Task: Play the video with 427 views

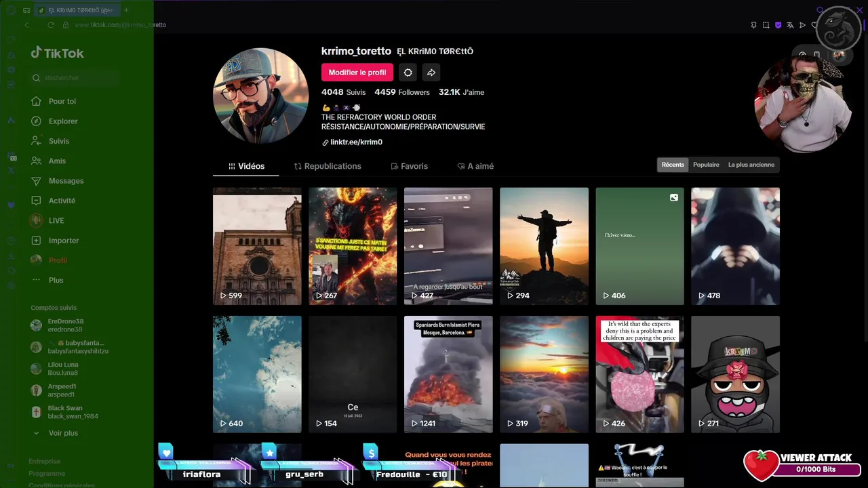Action: pyautogui.click(x=448, y=246)
